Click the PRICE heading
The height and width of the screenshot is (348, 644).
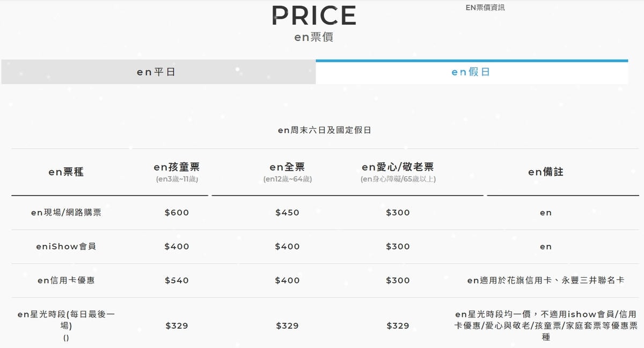(314, 16)
